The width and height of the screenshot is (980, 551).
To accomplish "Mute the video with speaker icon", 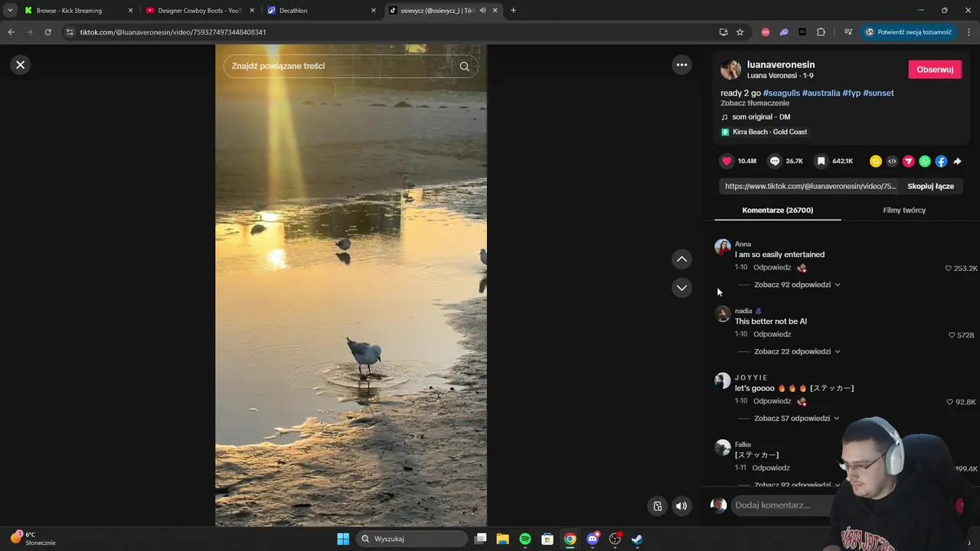I will pyautogui.click(x=681, y=506).
